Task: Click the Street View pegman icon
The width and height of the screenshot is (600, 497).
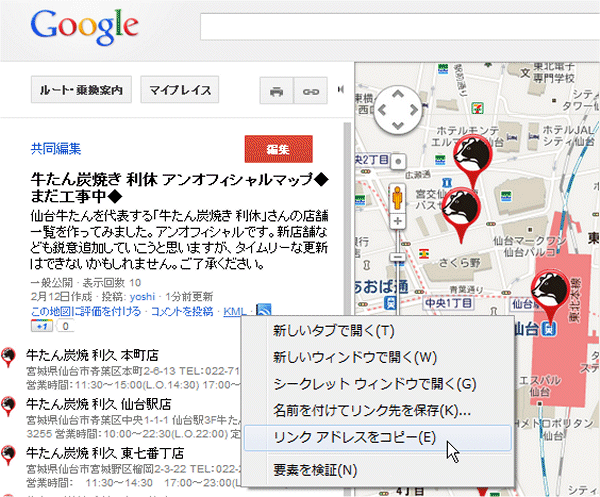Action: click(398, 198)
